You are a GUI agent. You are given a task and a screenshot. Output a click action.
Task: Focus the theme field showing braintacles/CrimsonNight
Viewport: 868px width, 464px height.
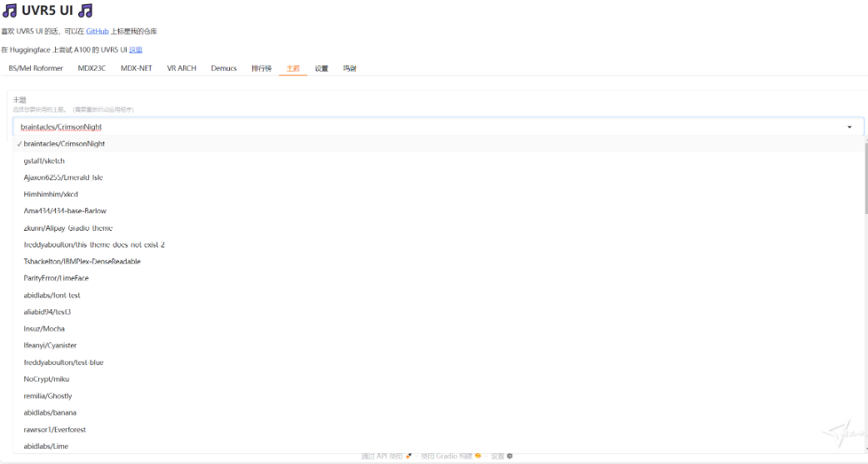[438, 127]
